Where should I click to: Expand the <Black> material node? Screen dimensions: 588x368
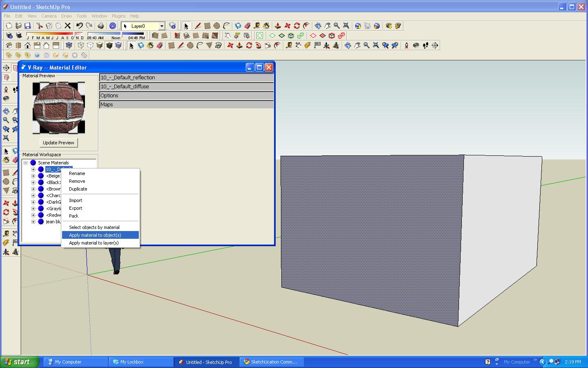coord(33,182)
